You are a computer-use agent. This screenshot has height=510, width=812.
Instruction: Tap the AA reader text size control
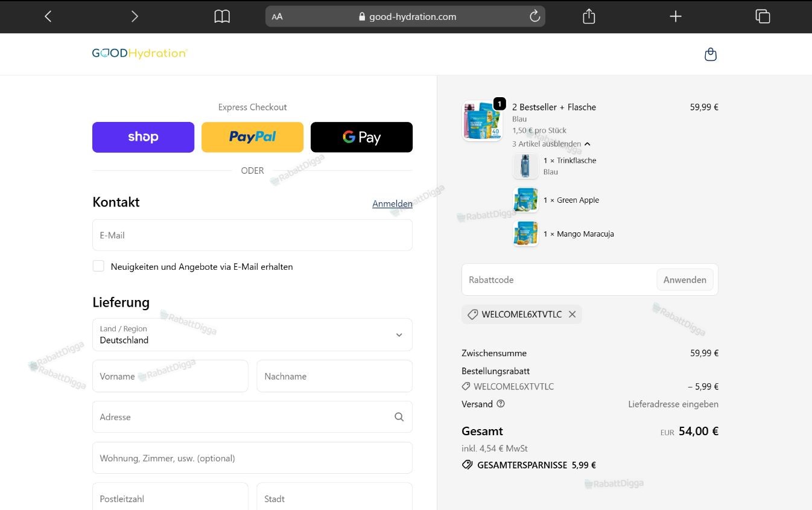click(x=277, y=17)
